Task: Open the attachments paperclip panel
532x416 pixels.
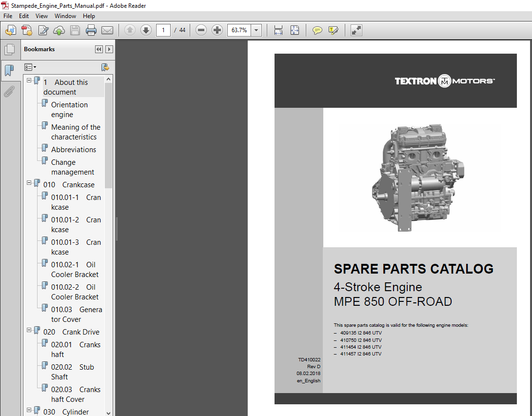Action: (x=9, y=91)
